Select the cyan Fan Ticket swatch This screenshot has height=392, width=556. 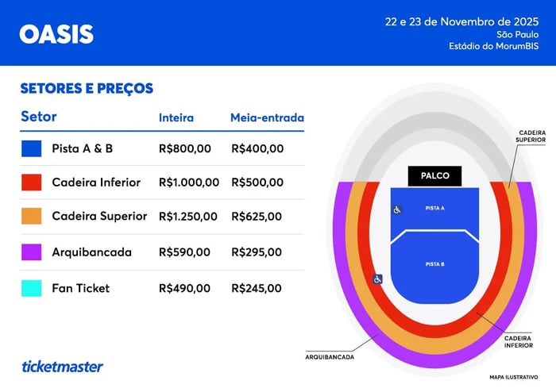[x=32, y=288]
